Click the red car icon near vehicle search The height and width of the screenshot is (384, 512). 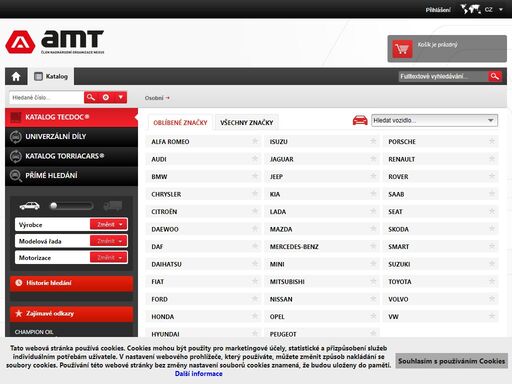[360, 120]
